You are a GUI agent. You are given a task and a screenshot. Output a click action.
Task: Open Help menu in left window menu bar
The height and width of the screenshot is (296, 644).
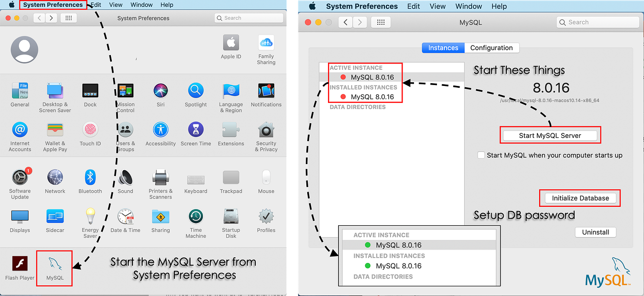tap(167, 5)
